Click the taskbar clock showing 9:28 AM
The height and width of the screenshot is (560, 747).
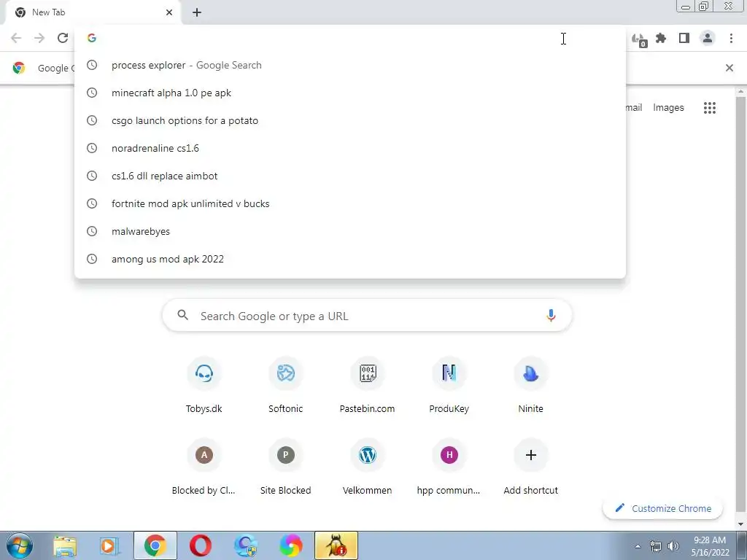710,546
